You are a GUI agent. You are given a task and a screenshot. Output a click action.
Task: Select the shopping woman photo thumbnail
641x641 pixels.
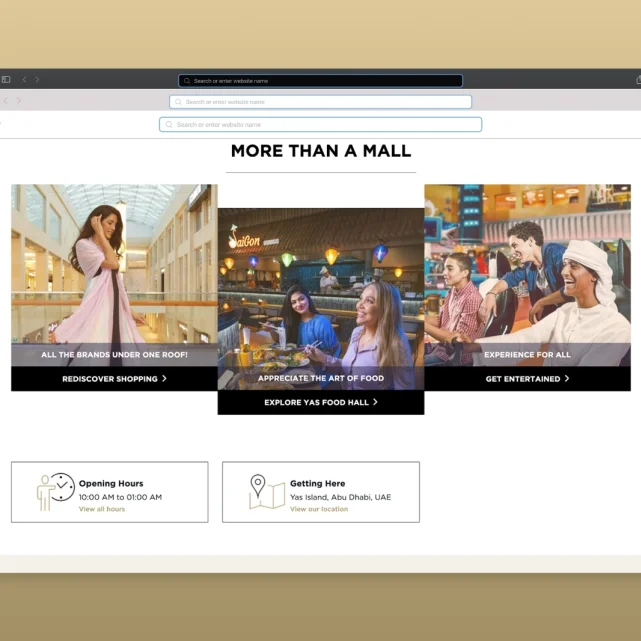pos(114,265)
